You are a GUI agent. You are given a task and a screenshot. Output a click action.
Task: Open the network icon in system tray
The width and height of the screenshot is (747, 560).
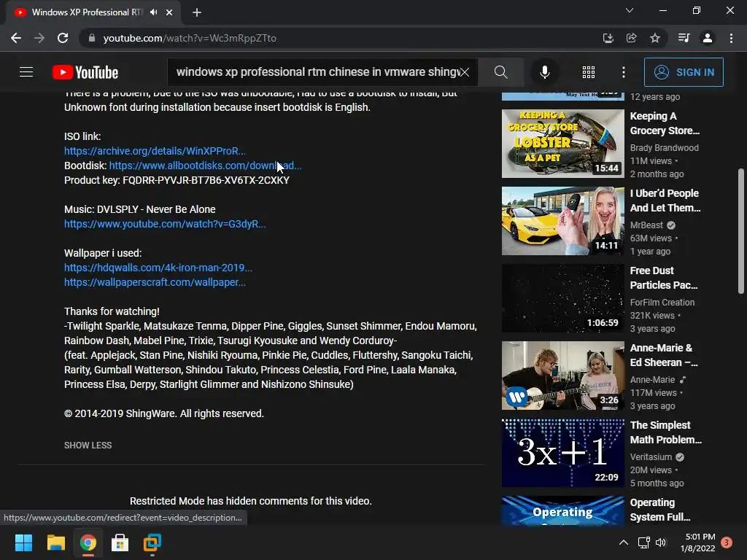point(643,542)
